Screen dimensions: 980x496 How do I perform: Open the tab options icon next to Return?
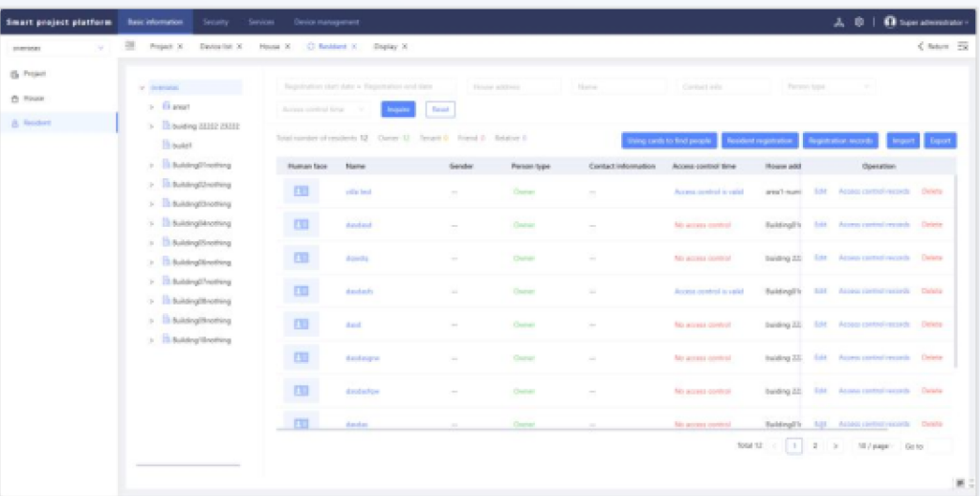point(962,46)
